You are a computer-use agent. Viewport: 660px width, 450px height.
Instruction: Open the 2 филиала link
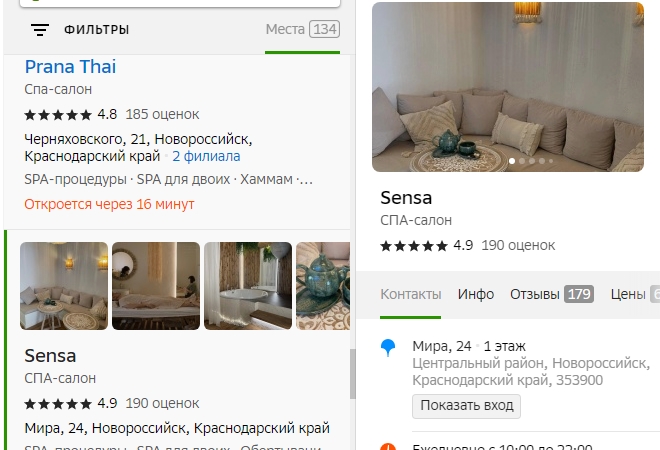point(206,156)
